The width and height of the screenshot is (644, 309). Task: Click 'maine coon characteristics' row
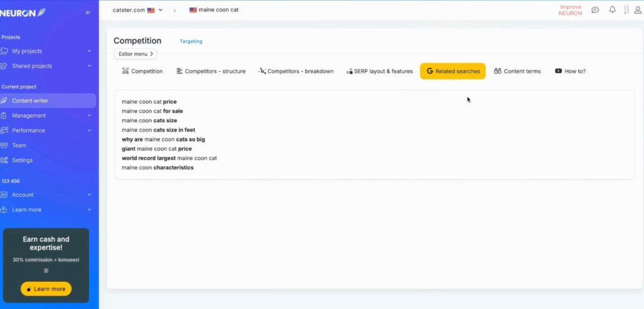coord(158,167)
